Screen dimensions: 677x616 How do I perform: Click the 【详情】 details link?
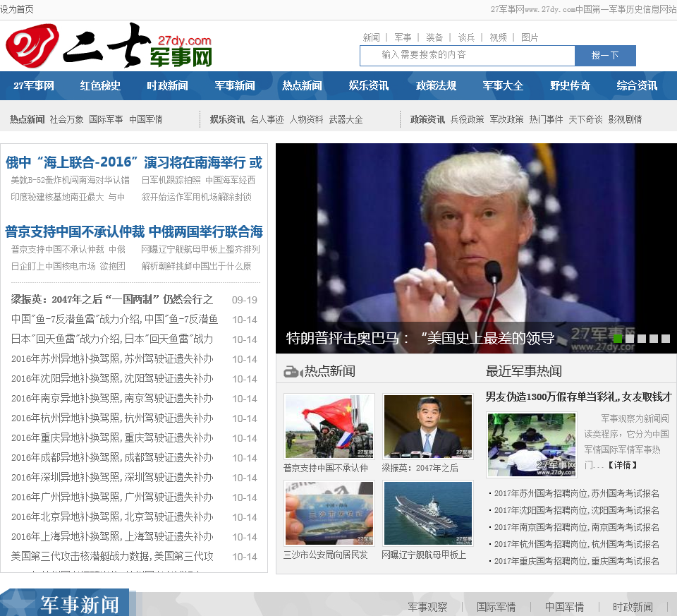tap(623, 465)
